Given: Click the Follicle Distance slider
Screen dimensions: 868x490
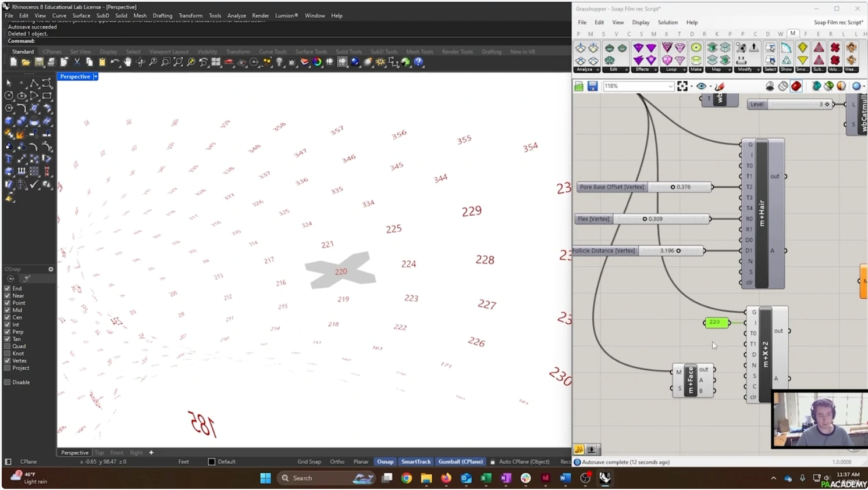Looking at the screenshot, I should 638,251.
